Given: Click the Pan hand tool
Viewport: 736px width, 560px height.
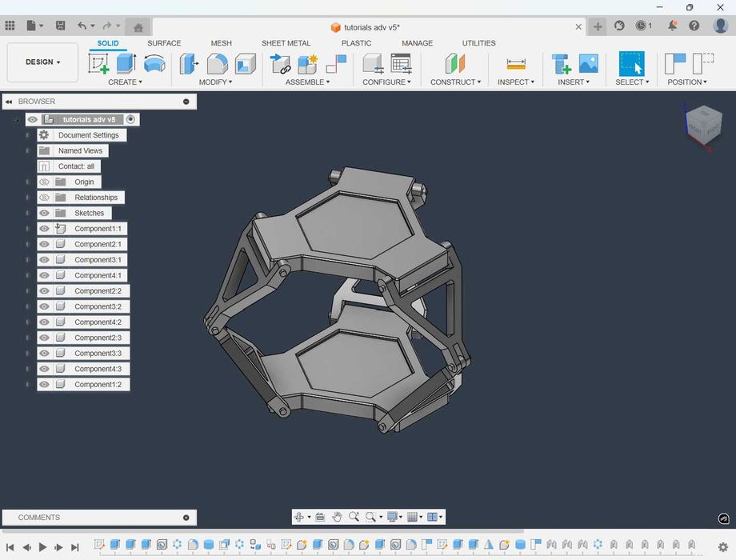Looking at the screenshot, I should point(337,517).
